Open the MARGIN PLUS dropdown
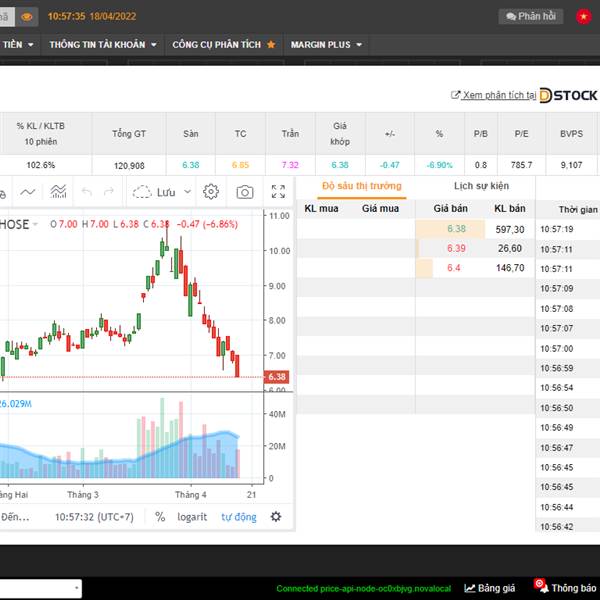 coord(326,45)
